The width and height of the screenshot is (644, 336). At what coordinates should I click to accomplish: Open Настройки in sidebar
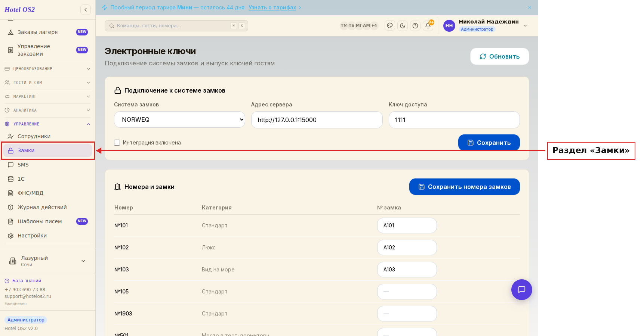point(48,236)
